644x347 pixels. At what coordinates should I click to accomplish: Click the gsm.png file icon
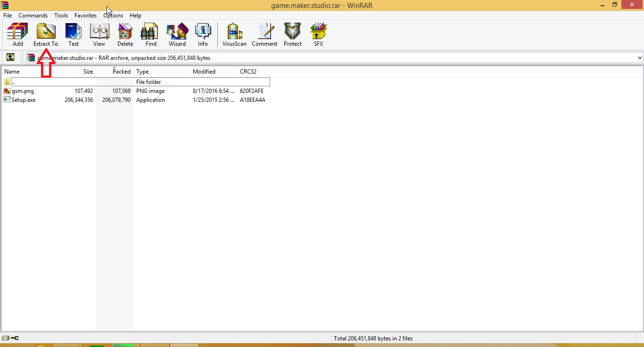[x=7, y=91]
